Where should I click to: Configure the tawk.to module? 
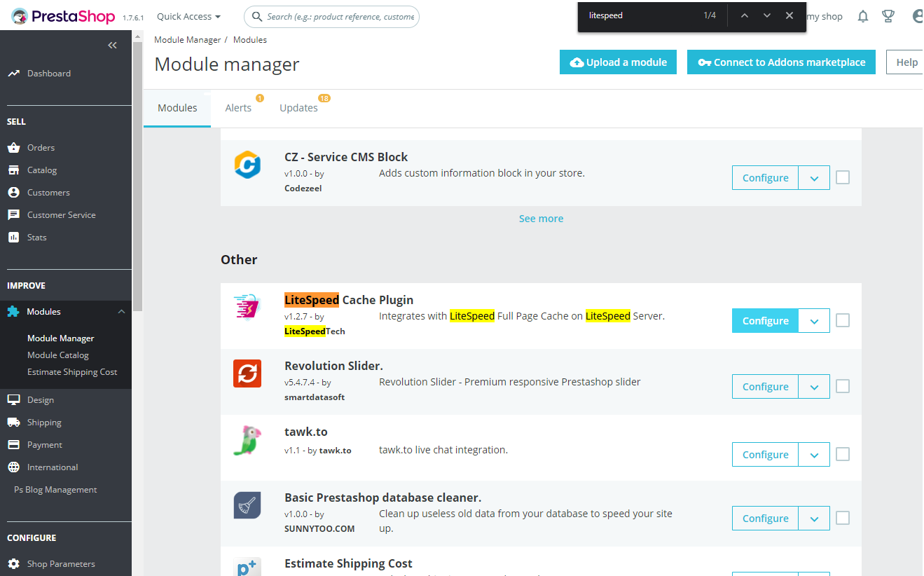tap(765, 455)
